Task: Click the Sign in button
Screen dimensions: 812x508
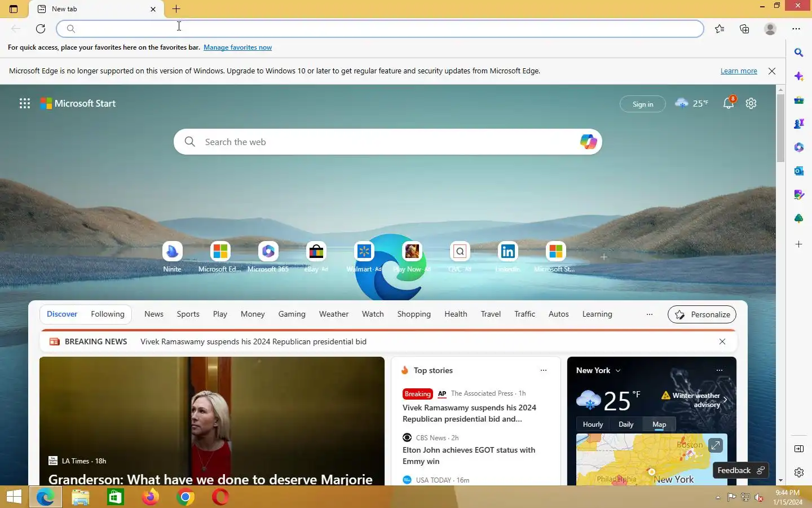Action: [x=643, y=104]
